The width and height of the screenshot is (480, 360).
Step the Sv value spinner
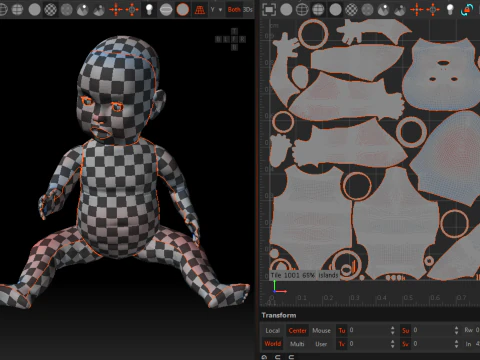point(456,344)
